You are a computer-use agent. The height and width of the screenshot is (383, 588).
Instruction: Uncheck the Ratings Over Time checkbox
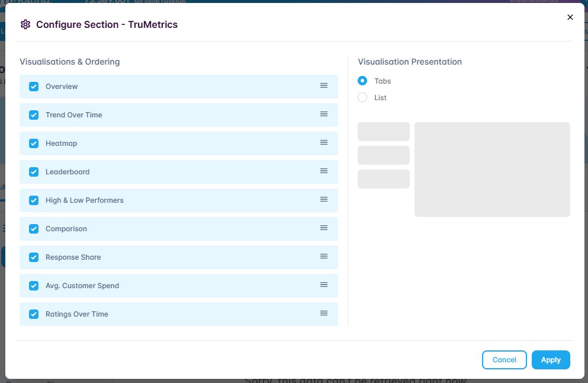point(34,314)
